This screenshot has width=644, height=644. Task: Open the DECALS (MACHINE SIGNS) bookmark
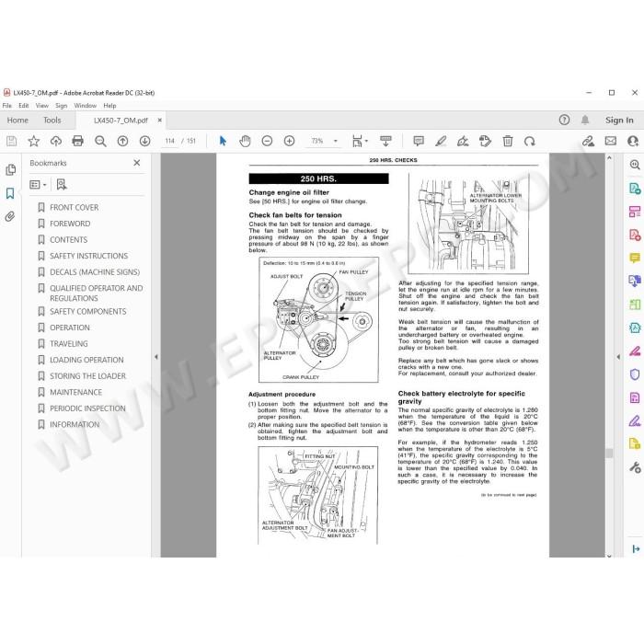[x=95, y=272]
